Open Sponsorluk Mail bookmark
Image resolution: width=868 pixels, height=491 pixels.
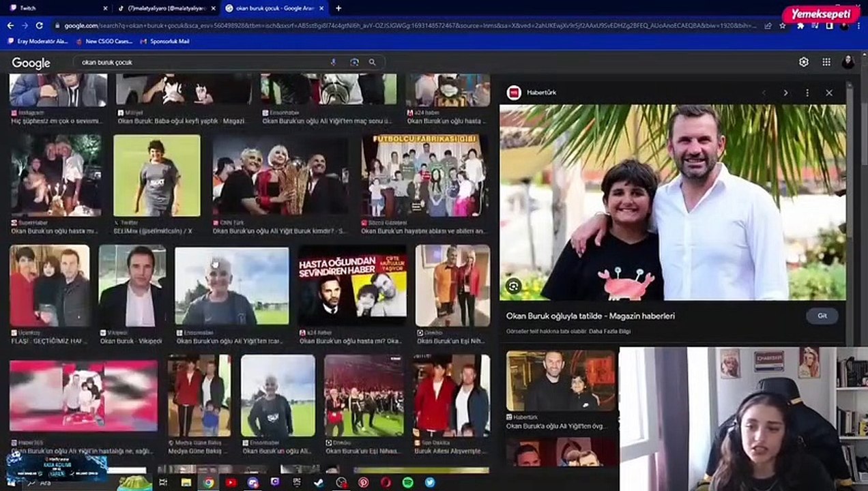(164, 41)
